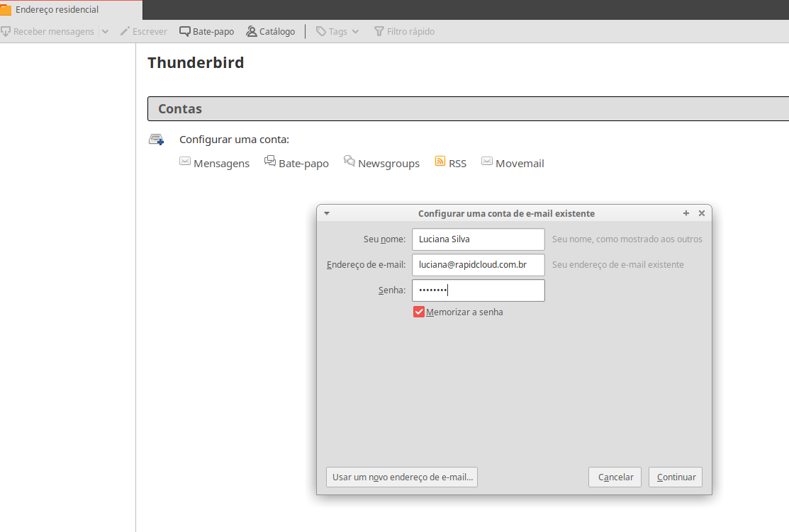Screen dimensions: 789x532
Task: Open the dialog window menu triangle
Action: pos(327,213)
